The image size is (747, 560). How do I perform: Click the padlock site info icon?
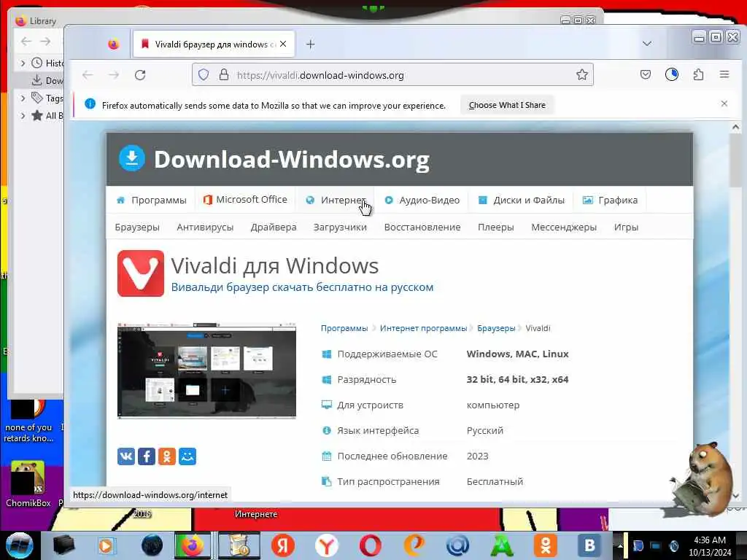coord(223,75)
